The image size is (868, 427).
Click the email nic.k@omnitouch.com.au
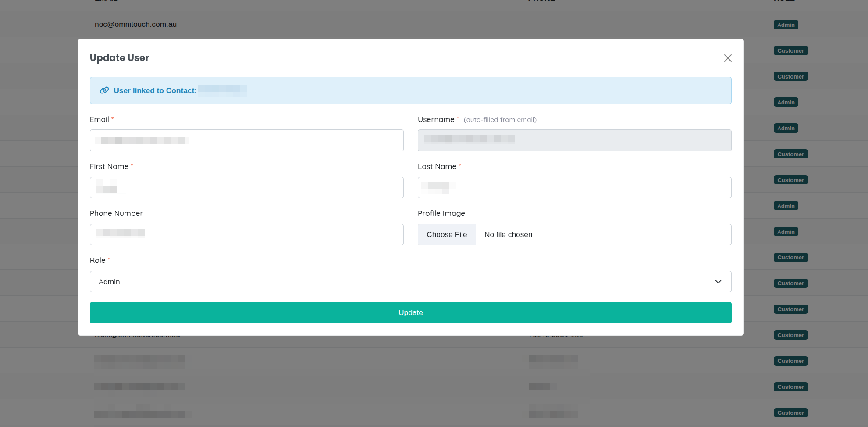[137, 334]
